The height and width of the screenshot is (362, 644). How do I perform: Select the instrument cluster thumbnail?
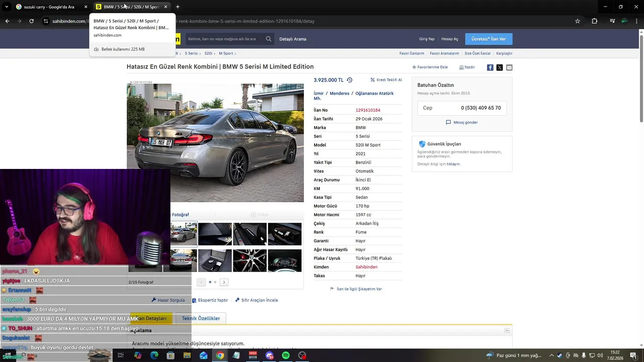point(285,260)
